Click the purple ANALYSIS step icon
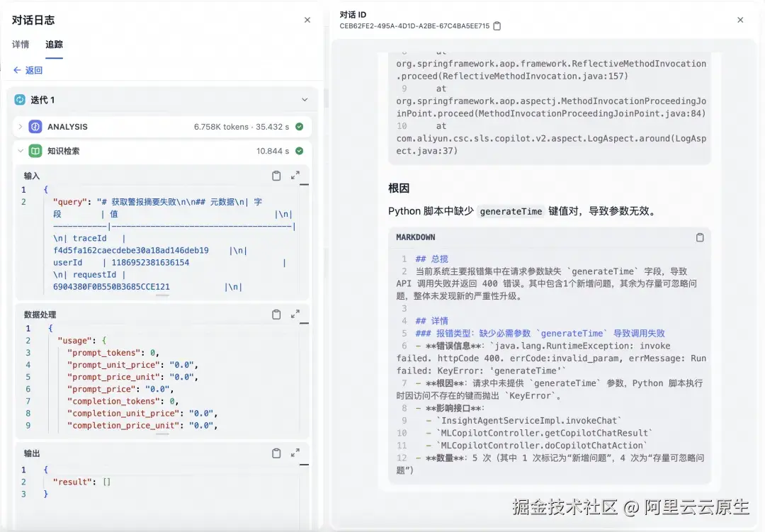Image resolution: width=765 pixels, height=532 pixels. coord(36,126)
